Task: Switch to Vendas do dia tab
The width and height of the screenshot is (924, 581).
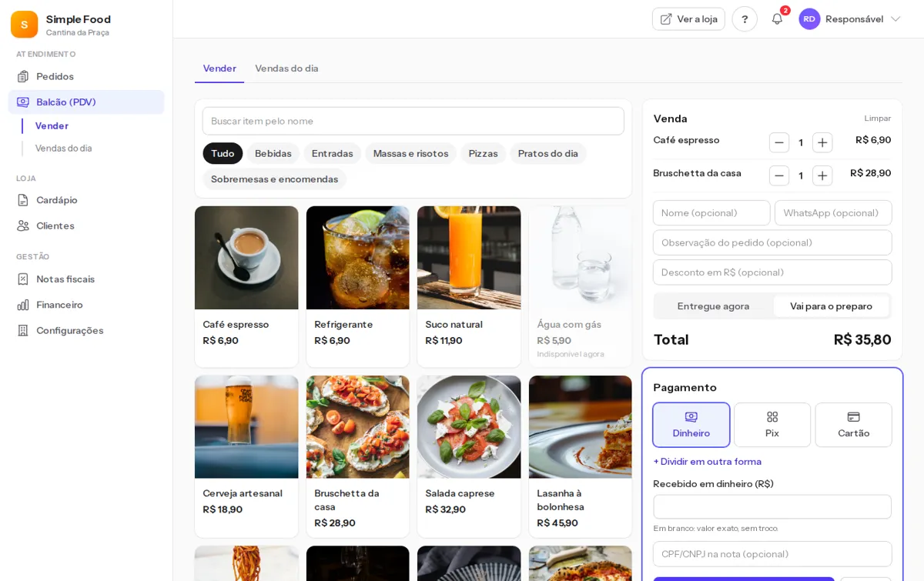Action: coord(286,68)
